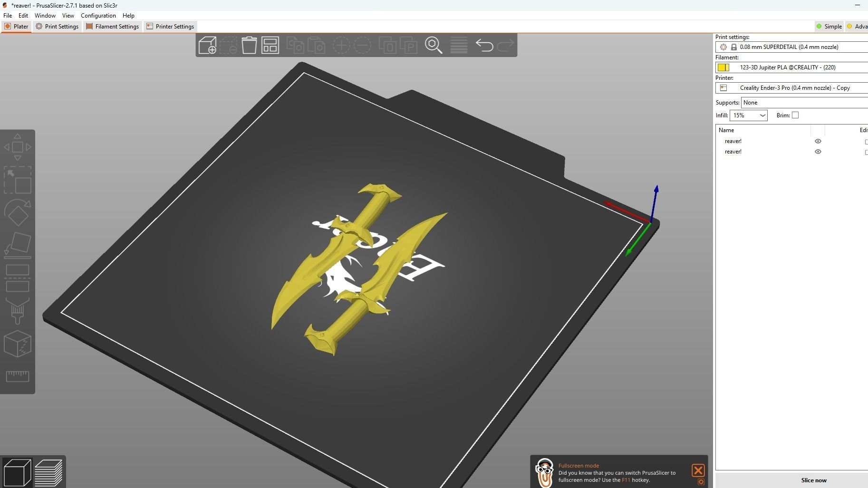Image resolution: width=868 pixels, height=488 pixels.
Task: Click the Add instance plus icon
Action: [x=341, y=45]
